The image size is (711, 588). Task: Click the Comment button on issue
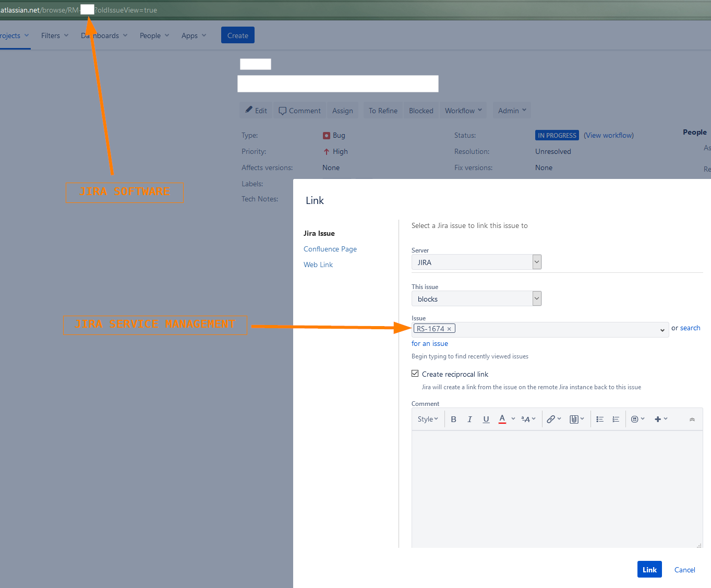(299, 110)
